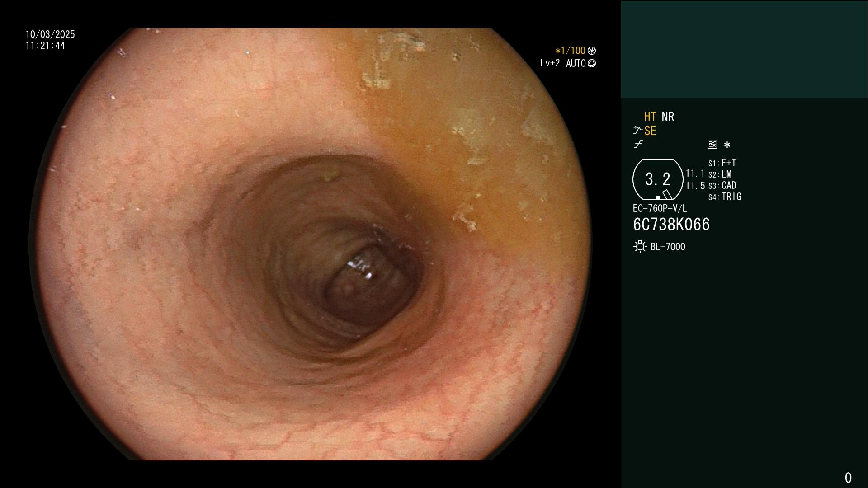Click the date 10/03/2025
This screenshot has height=488, width=868.
click(x=50, y=34)
